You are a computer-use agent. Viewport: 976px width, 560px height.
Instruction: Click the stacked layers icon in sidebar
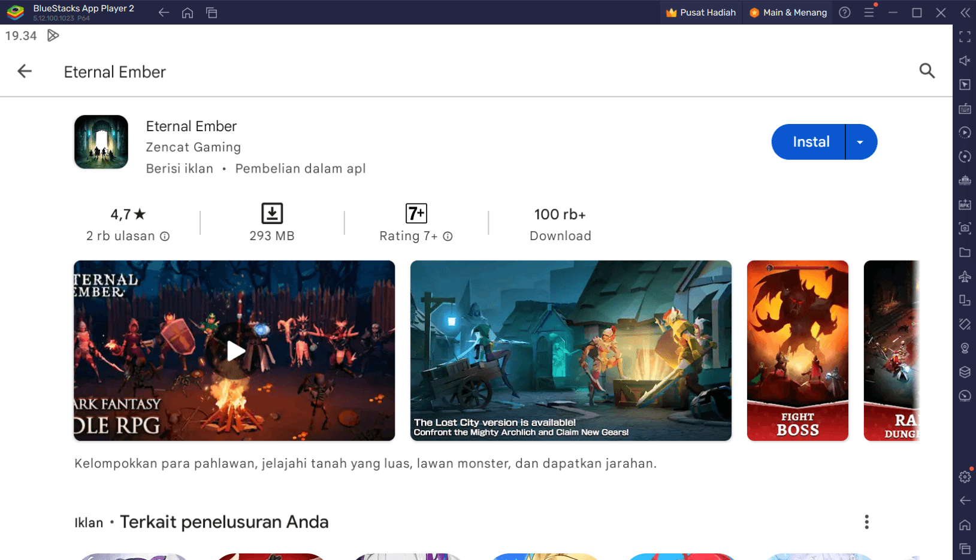pos(965,373)
